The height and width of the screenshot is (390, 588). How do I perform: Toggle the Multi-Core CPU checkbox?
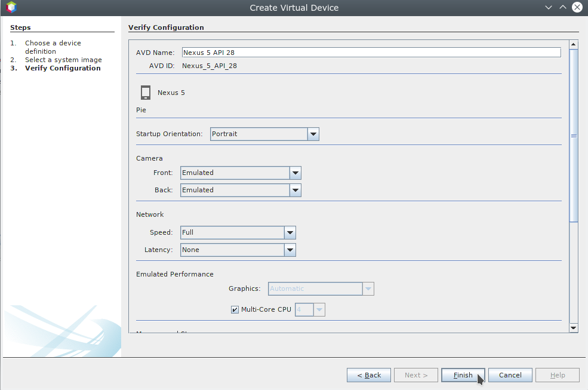click(235, 309)
